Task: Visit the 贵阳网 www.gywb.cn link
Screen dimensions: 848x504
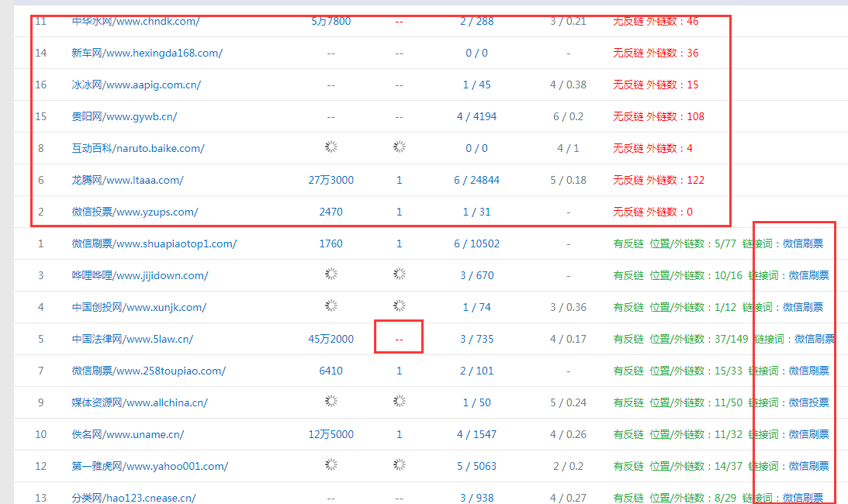Action: (x=124, y=116)
